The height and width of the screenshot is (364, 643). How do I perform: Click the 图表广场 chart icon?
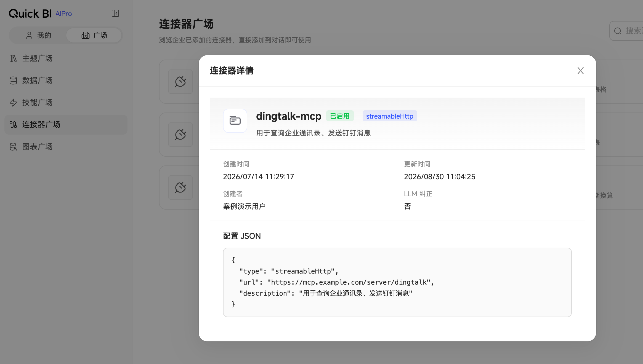pos(13,147)
